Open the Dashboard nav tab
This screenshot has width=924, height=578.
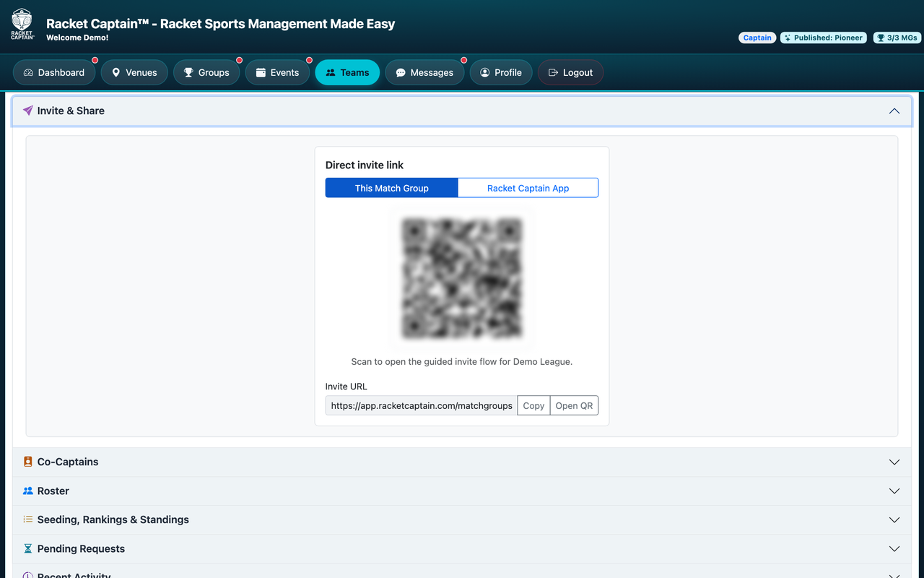[x=54, y=72]
